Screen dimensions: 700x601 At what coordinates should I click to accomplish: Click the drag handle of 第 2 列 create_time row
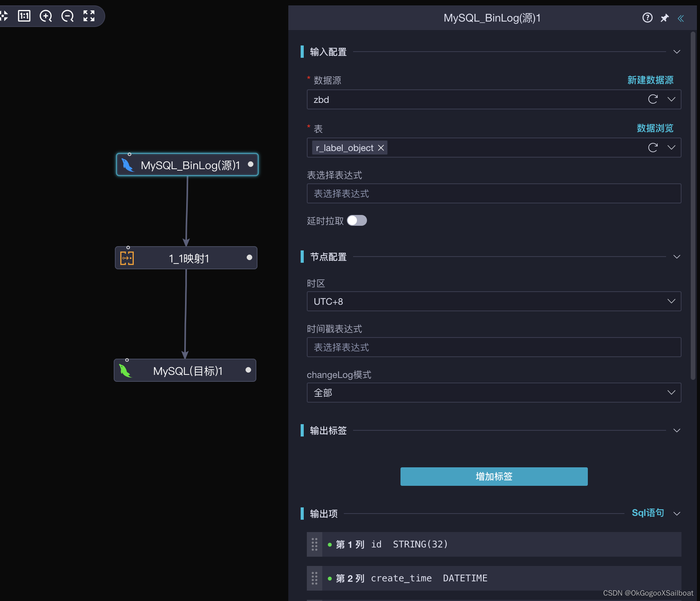click(x=315, y=578)
